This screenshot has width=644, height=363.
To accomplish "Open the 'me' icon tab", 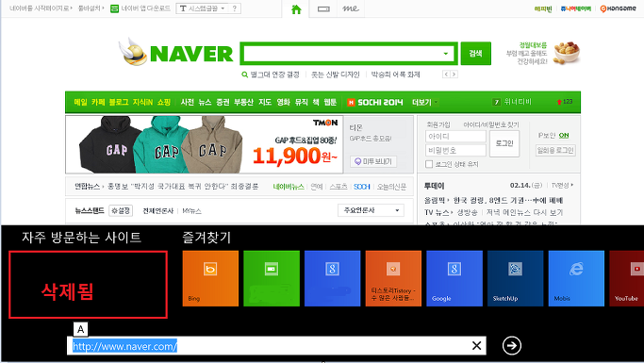I will [x=351, y=8].
